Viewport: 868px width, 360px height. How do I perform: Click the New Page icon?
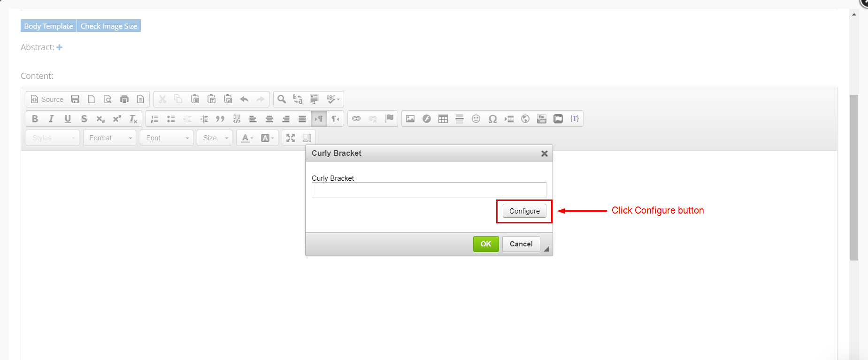coord(92,100)
